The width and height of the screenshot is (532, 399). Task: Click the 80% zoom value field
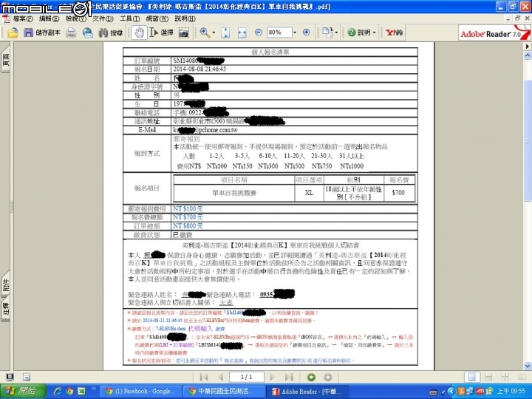tap(279, 33)
